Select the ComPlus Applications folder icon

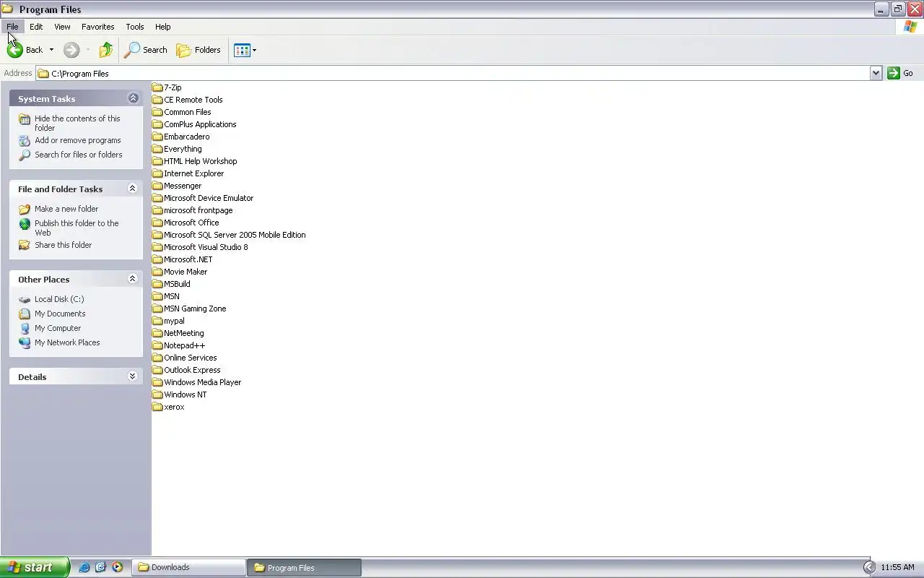click(157, 124)
